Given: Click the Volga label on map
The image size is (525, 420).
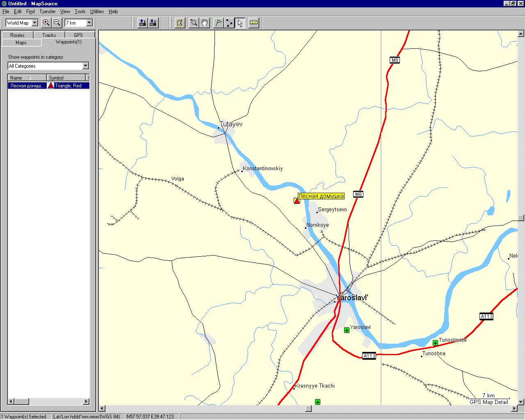Looking at the screenshot, I should click(178, 179).
